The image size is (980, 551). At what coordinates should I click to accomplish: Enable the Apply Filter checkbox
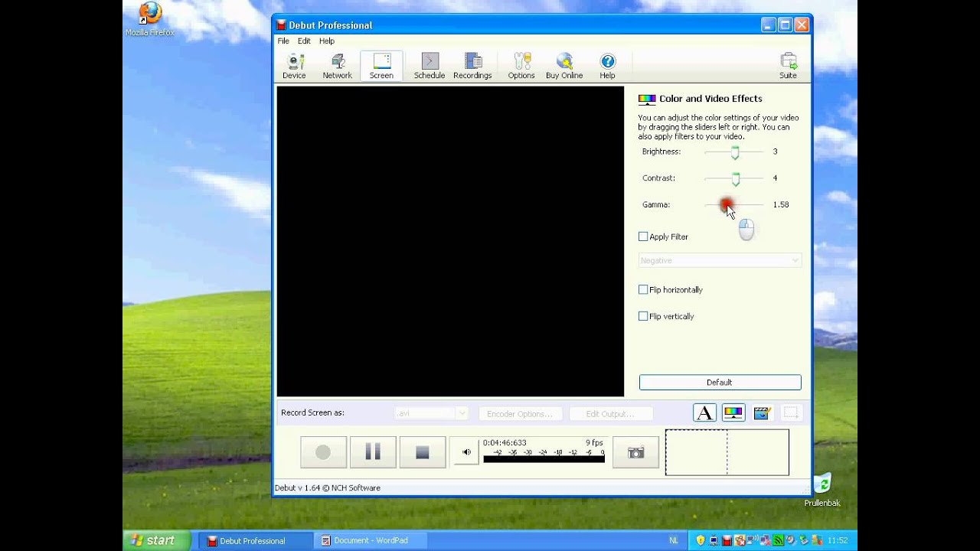[x=643, y=236]
